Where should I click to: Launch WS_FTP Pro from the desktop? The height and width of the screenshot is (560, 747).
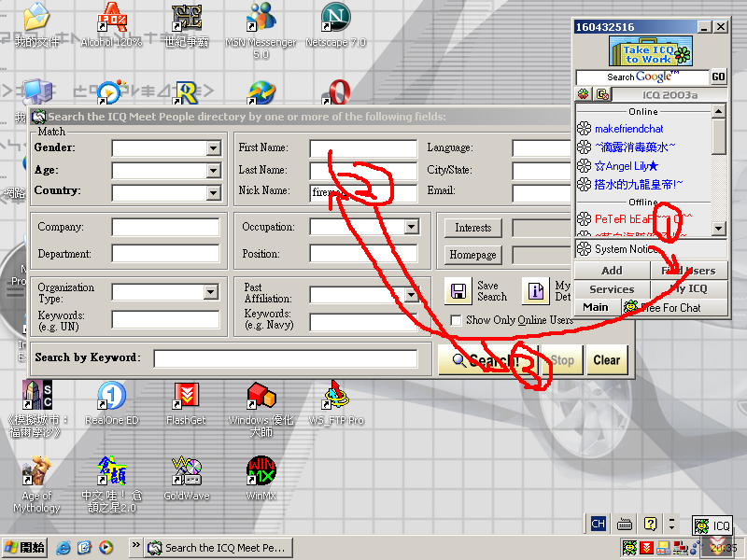[336, 403]
